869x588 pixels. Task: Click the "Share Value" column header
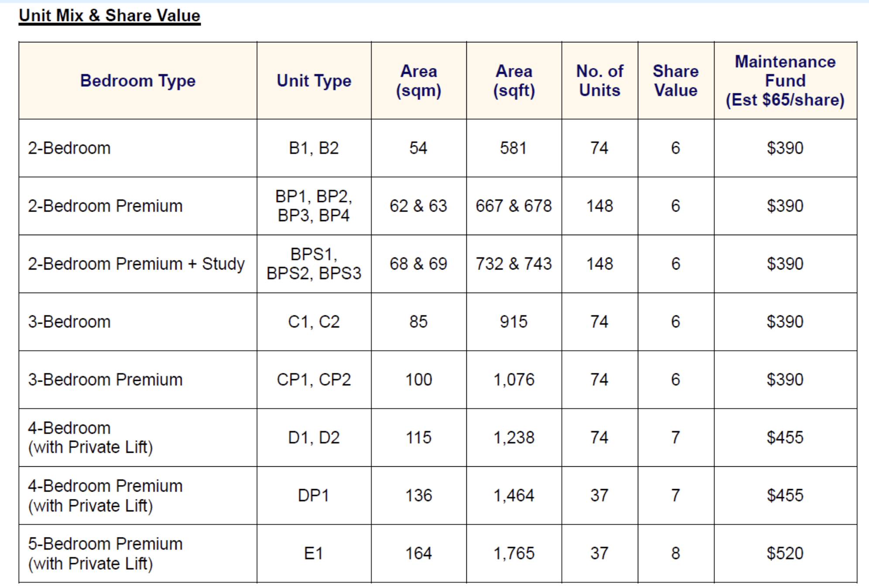(x=675, y=81)
